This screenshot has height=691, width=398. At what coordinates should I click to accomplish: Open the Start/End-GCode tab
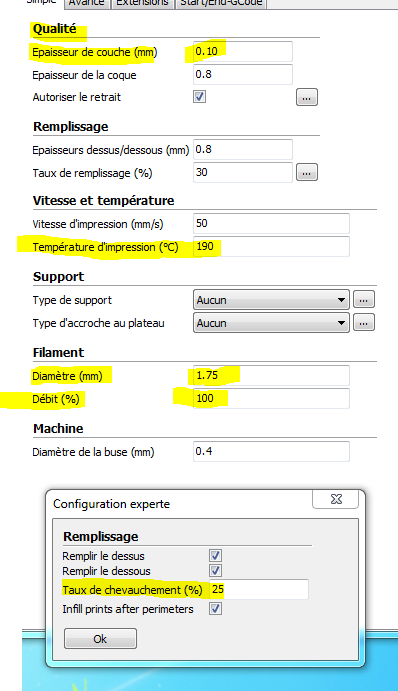[x=221, y=4]
